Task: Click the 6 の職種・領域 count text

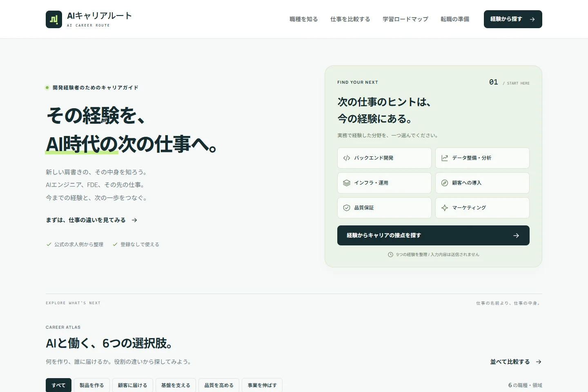Action: click(x=525, y=385)
